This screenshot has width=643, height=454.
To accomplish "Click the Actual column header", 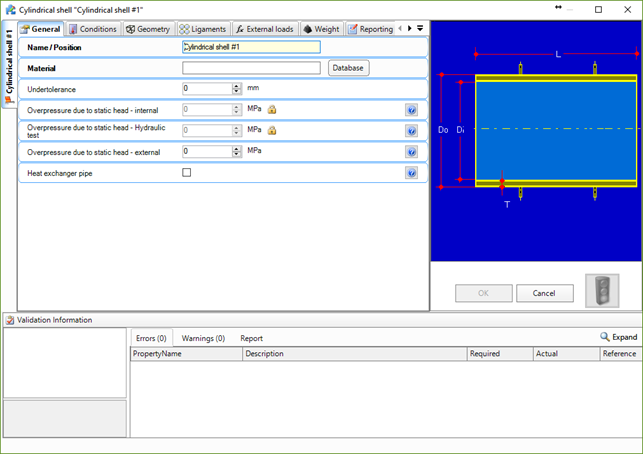I will point(566,354).
